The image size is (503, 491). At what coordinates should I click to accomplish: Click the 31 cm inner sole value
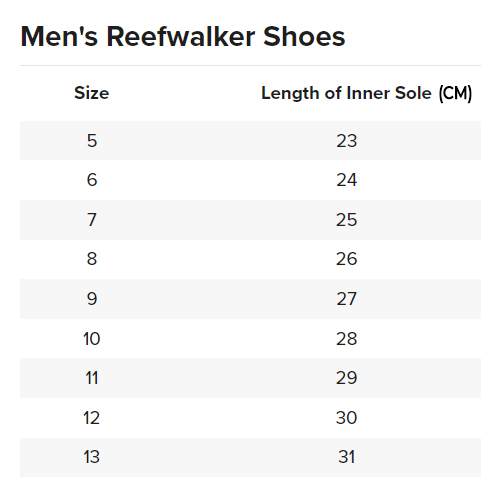[x=347, y=457]
